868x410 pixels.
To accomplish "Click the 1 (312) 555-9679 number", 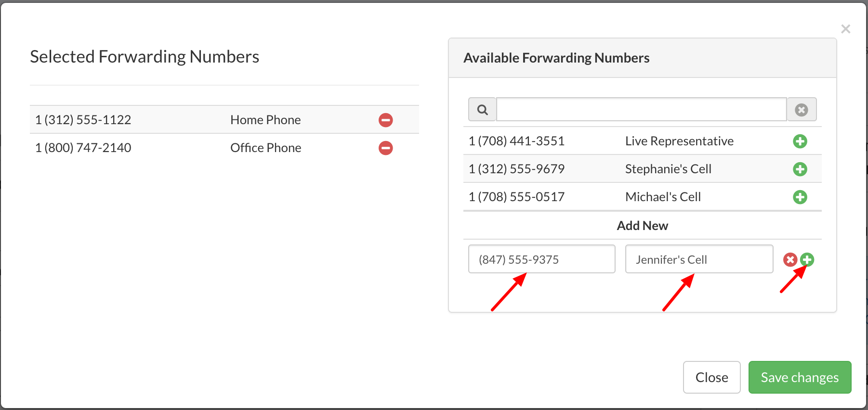I will pos(516,169).
